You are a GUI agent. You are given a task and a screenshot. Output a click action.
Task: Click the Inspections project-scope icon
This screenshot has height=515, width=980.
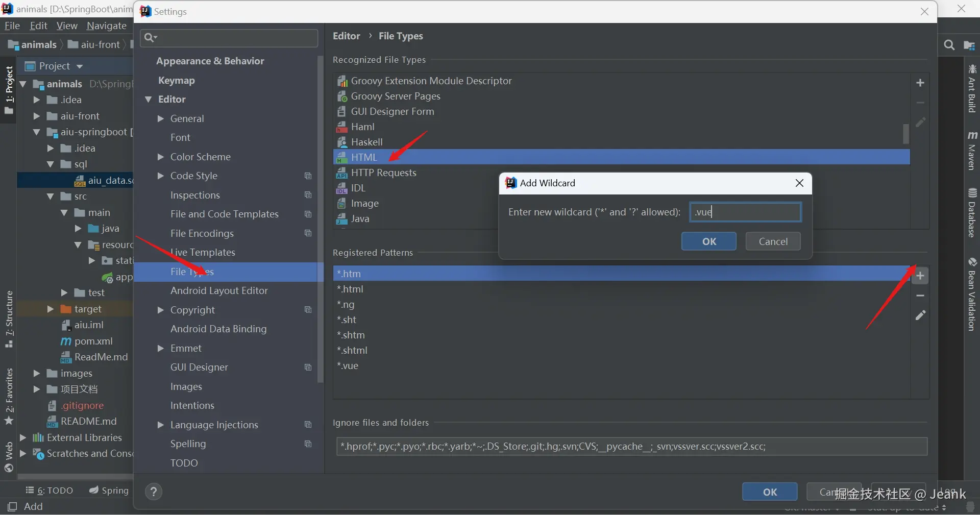point(308,195)
